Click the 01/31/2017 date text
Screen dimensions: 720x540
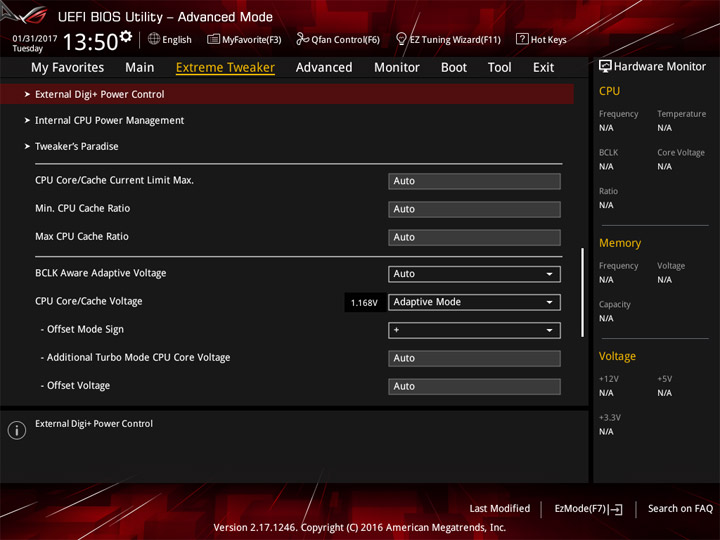(35, 39)
